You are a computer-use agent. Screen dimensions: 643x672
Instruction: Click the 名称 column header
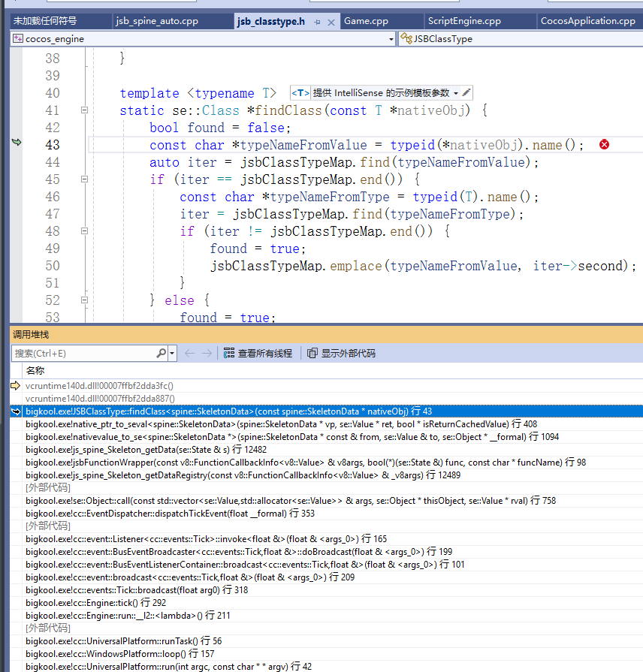click(35, 370)
